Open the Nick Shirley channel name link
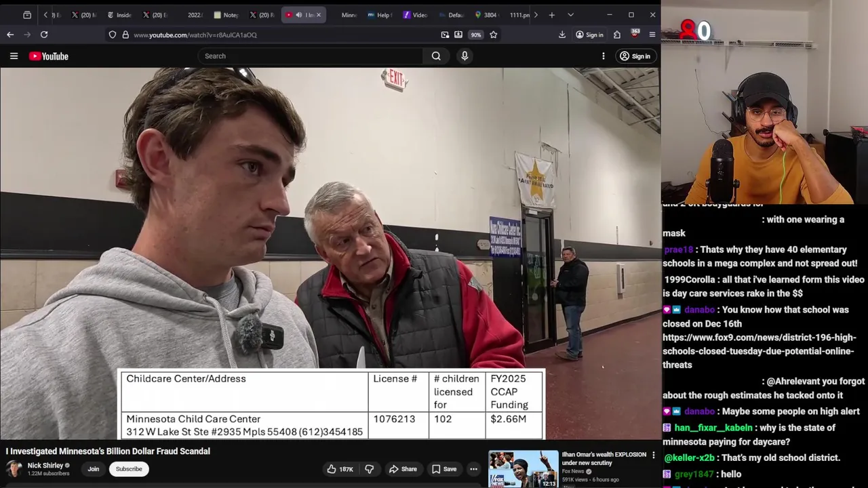 click(45, 466)
